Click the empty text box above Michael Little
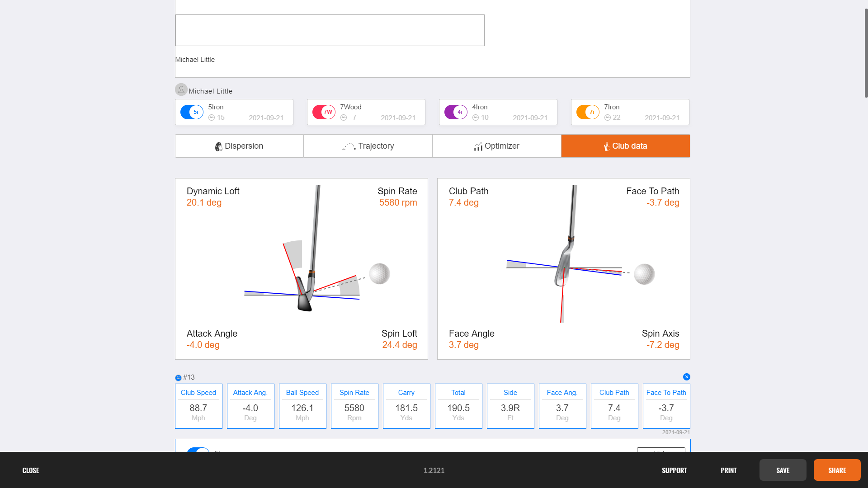The height and width of the screenshot is (488, 868). tap(330, 30)
